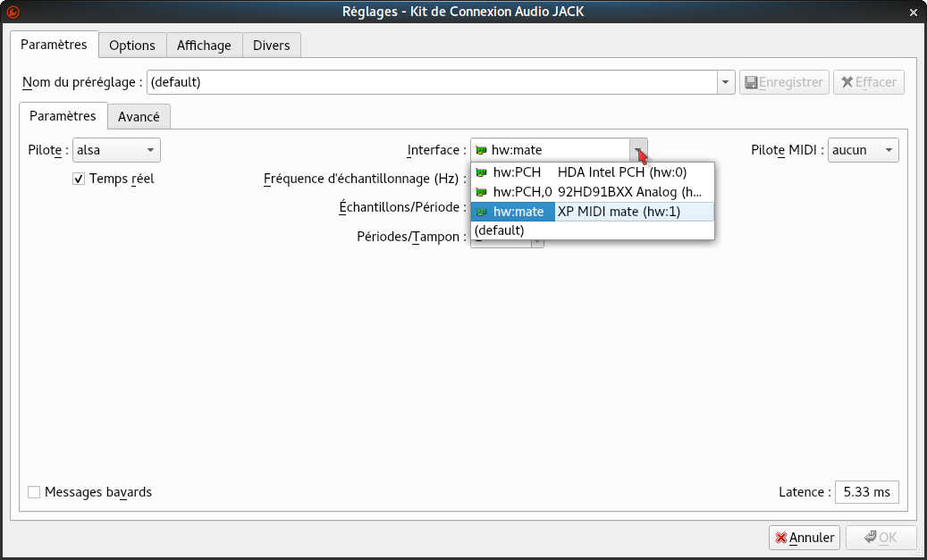Click inside the Nom du préréglage field
This screenshot has width=927, height=560.
coord(429,82)
